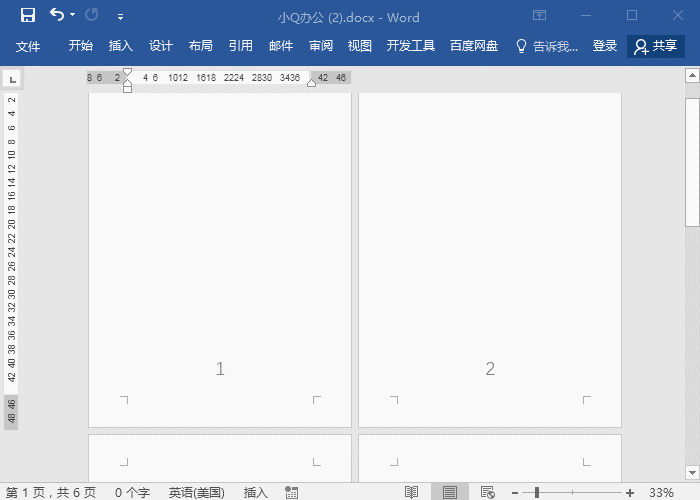
Task: Click the Undo arrow icon
Action: pos(57,15)
